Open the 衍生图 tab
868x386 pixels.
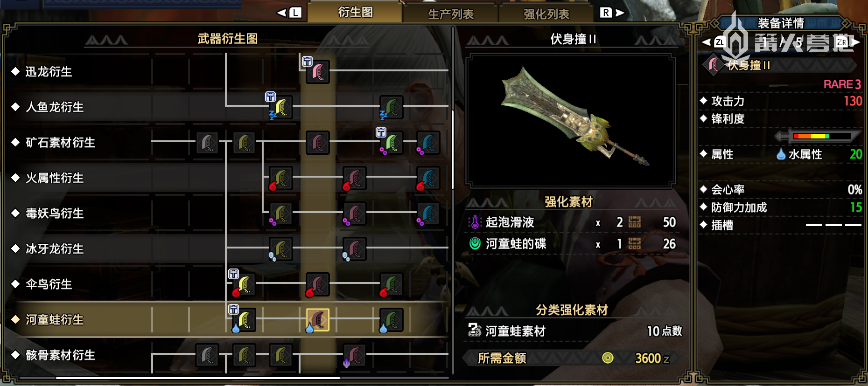point(355,12)
